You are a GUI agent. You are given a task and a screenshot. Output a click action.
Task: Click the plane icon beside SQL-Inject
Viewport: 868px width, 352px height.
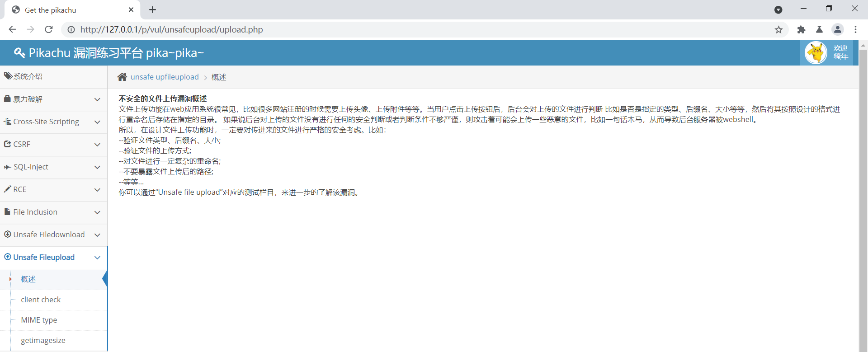point(7,167)
